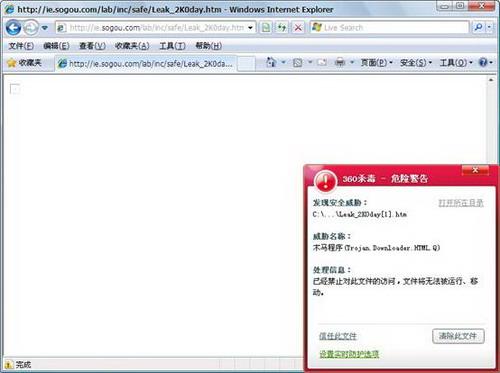Click the red exclamation alert icon
Viewport: 500px width, 373px height.
pyautogui.click(x=325, y=181)
